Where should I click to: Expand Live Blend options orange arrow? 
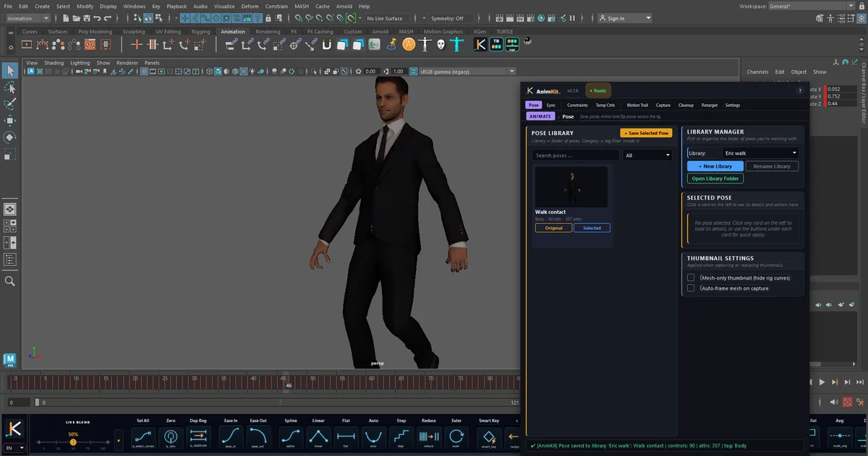click(119, 440)
